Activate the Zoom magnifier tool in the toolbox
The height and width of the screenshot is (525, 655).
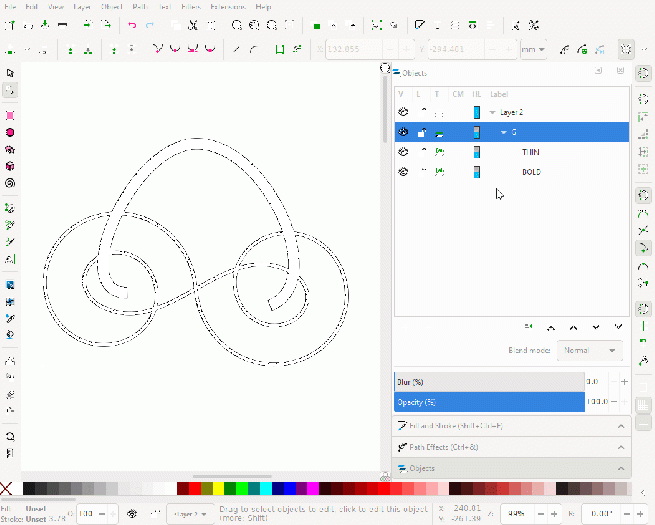pos(10,437)
